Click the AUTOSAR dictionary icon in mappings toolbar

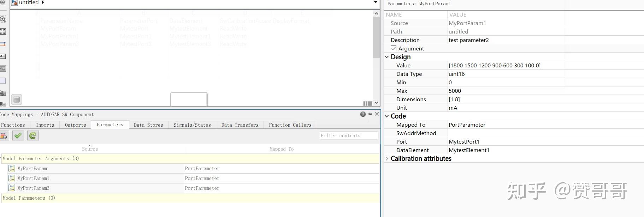(x=4, y=135)
